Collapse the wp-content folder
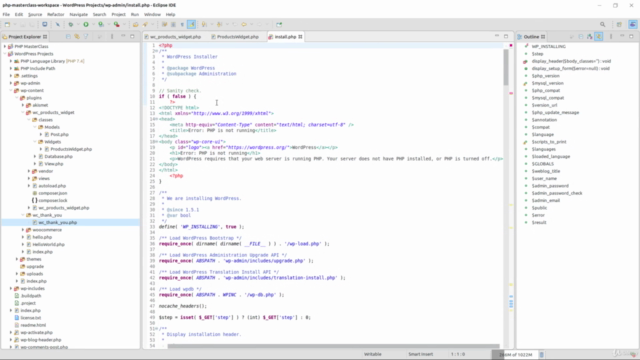The image size is (640, 360). point(11,91)
